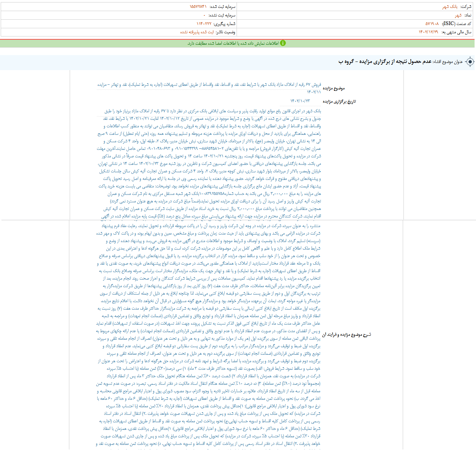Screen dimensions: 476x452
Task: Select fiscal year end date 1402/12/29
Action: click(428, 32)
